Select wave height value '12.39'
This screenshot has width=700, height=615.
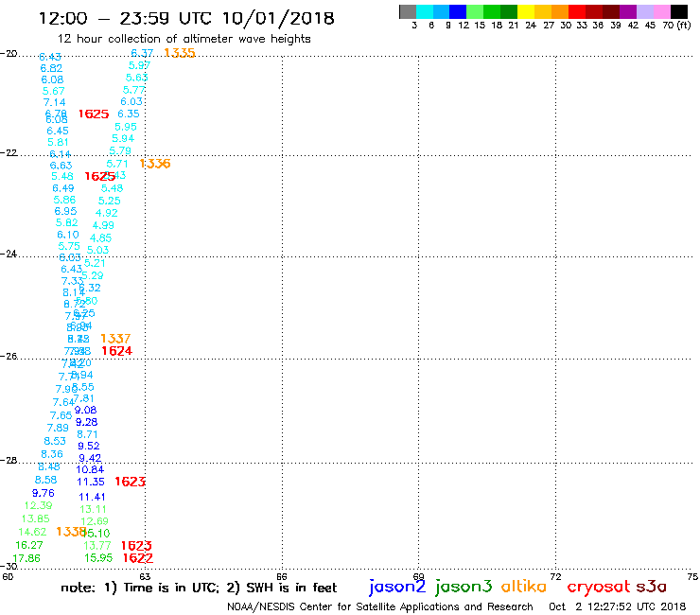[x=38, y=505]
